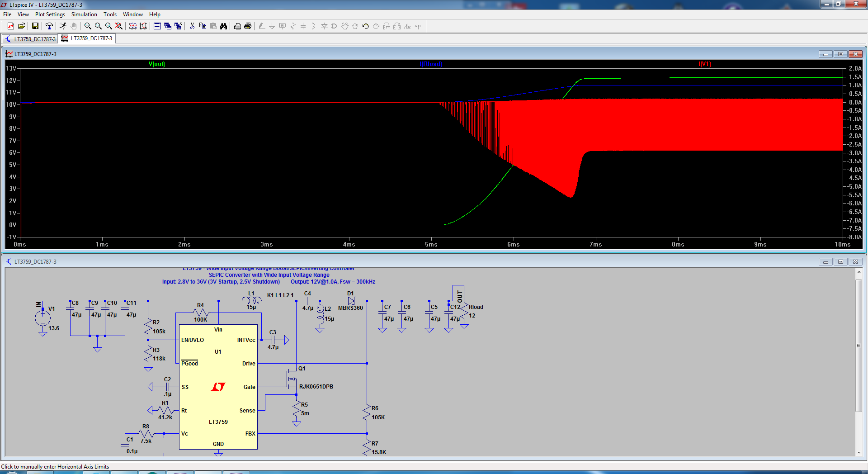Tile the windows with the tile icon
Image resolution: width=868 pixels, height=474 pixels.
pyautogui.click(x=157, y=26)
